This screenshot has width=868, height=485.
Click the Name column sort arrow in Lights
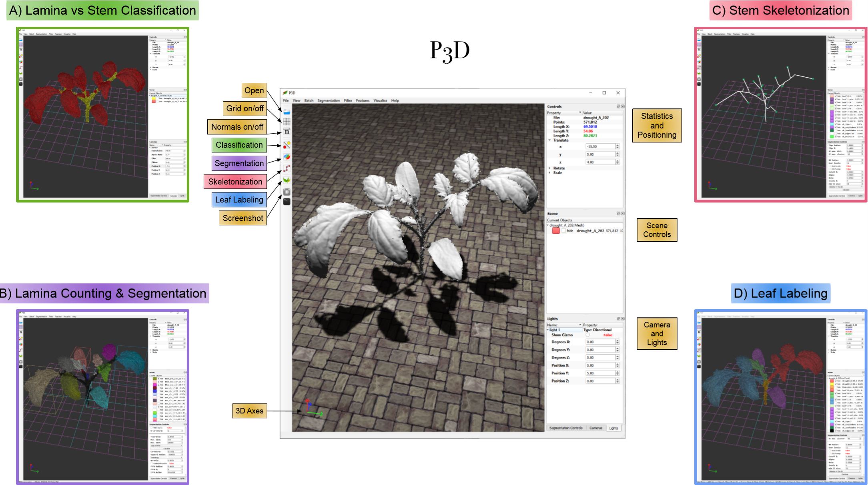click(x=580, y=325)
